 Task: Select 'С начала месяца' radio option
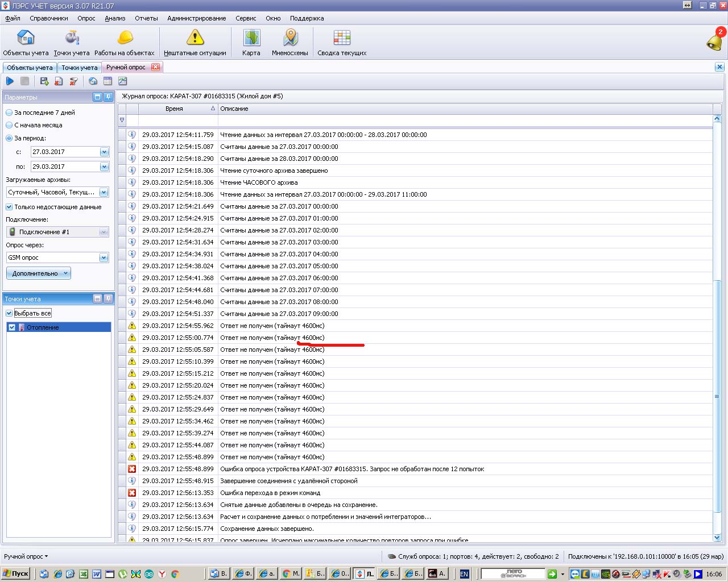pyautogui.click(x=9, y=125)
